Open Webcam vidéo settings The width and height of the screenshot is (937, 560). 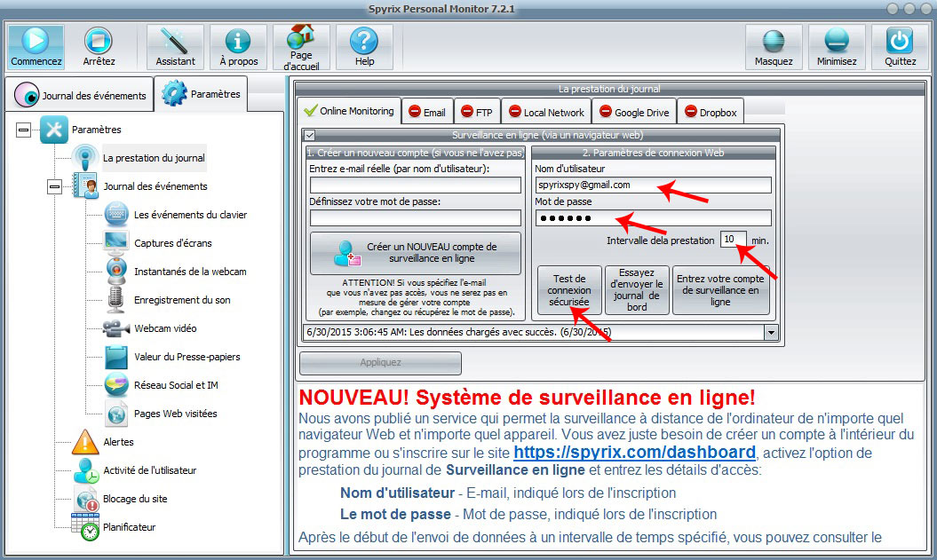coord(165,328)
